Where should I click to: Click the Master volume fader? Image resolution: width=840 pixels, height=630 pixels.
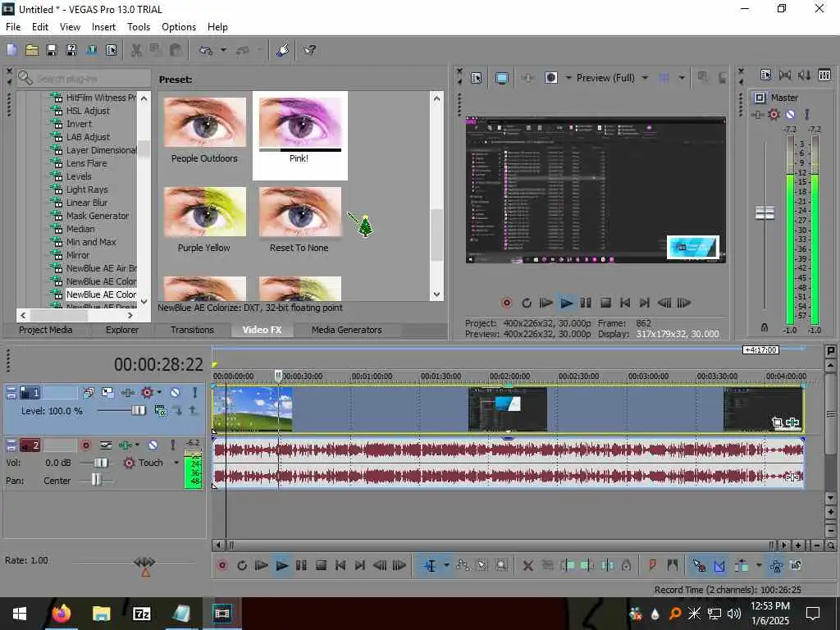point(765,212)
